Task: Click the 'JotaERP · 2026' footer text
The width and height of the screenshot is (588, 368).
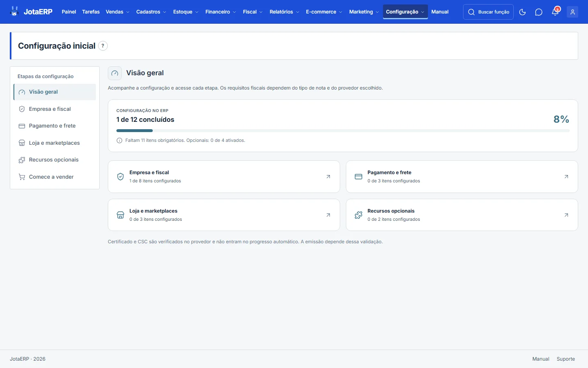Action: point(28,359)
